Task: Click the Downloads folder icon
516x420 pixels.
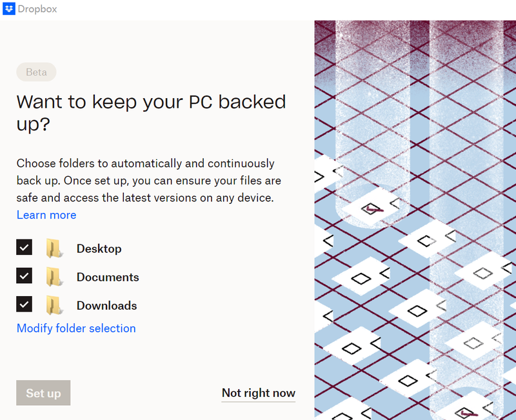Action: [x=54, y=305]
